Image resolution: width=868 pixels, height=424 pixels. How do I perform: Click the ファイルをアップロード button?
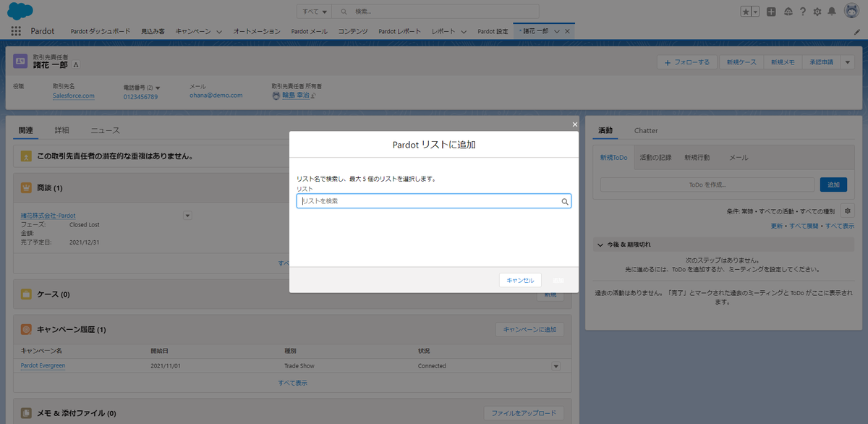coord(524,413)
